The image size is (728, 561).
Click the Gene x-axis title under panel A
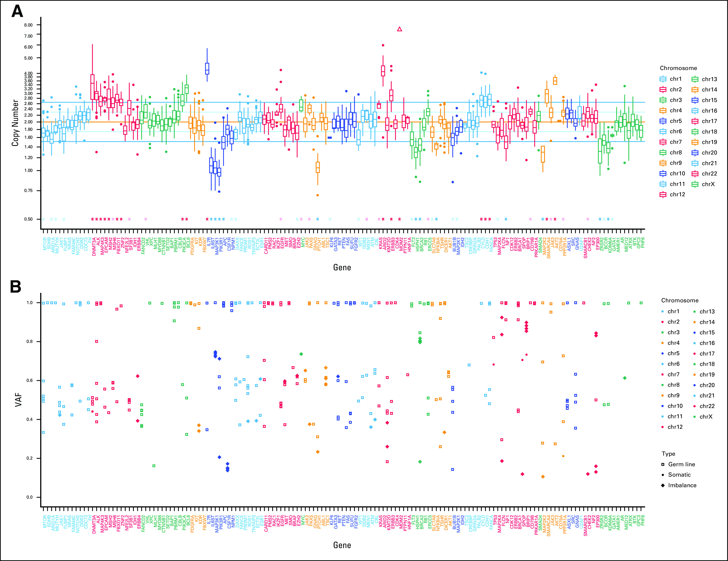[342, 267]
